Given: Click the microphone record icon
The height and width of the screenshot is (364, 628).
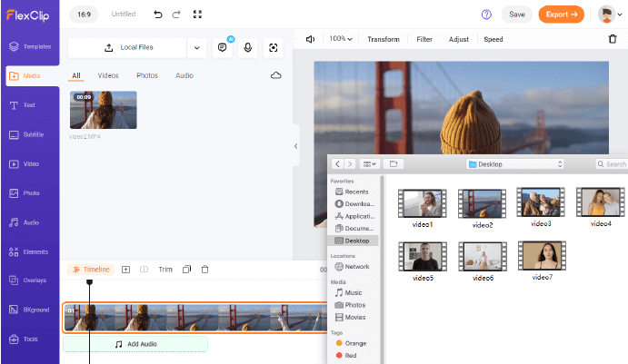Looking at the screenshot, I should 248,47.
